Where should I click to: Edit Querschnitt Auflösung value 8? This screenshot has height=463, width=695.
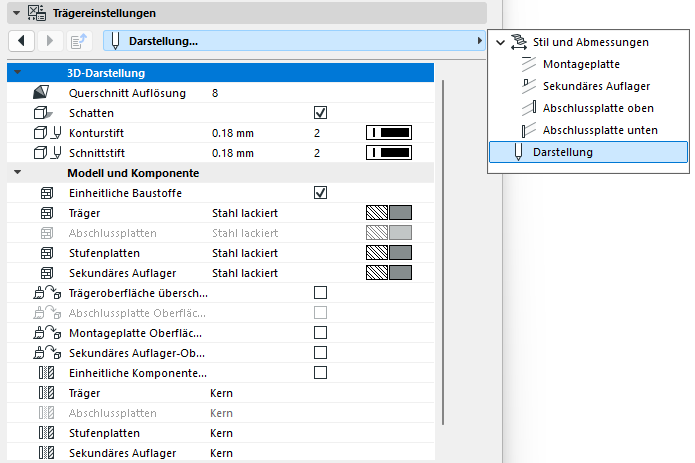tap(215, 93)
